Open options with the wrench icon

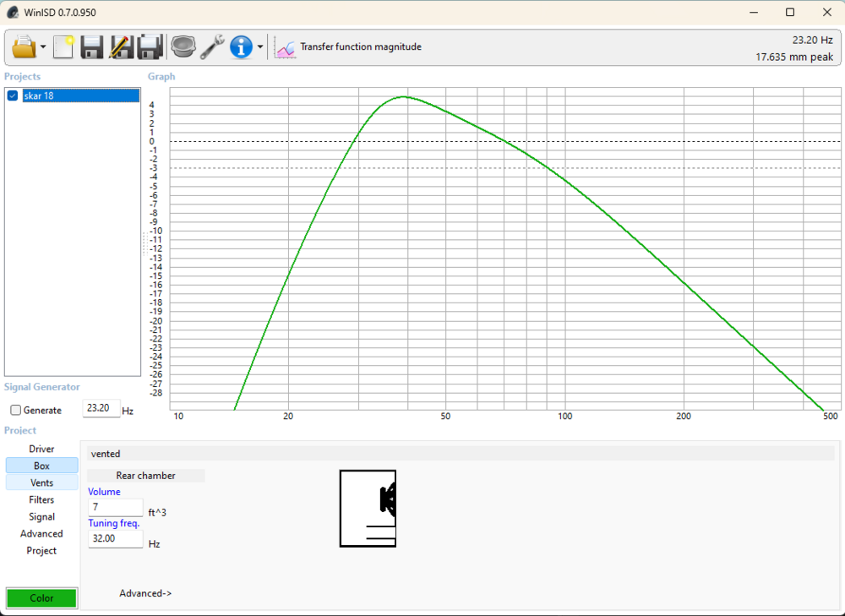(212, 46)
